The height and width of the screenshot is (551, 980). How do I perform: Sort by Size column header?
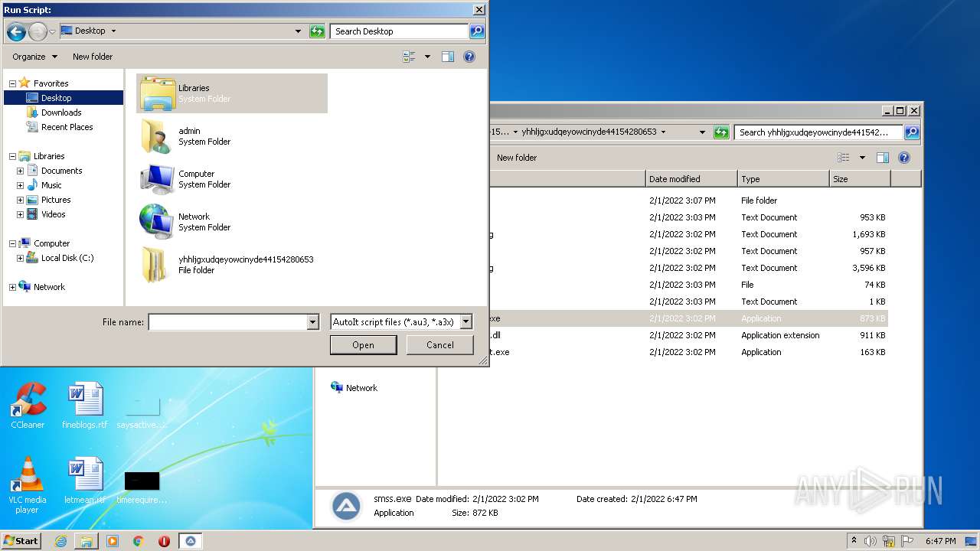pyautogui.click(x=860, y=179)
